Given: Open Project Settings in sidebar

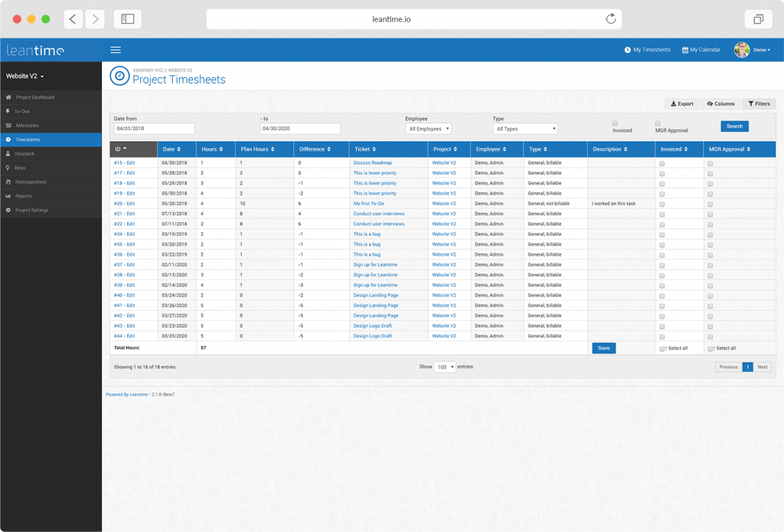Looking at the screenshot, I should click(x=51, y=210).
